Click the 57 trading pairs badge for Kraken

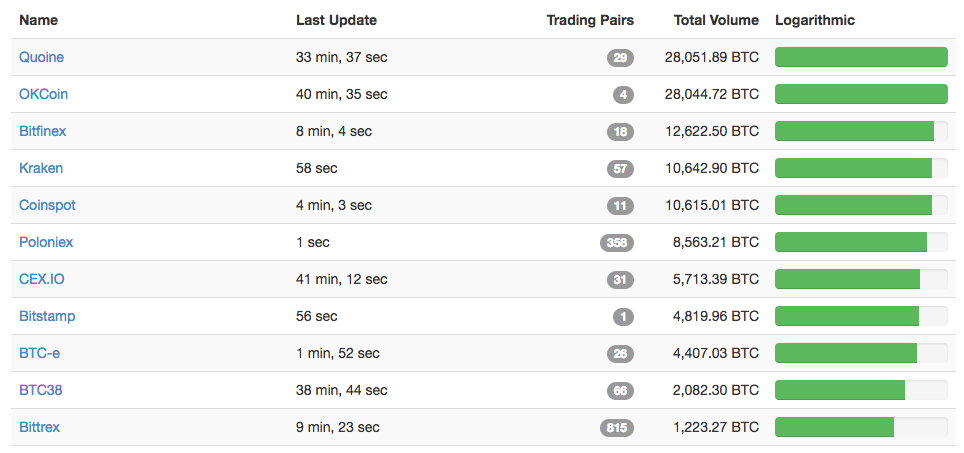click(620, 169)
